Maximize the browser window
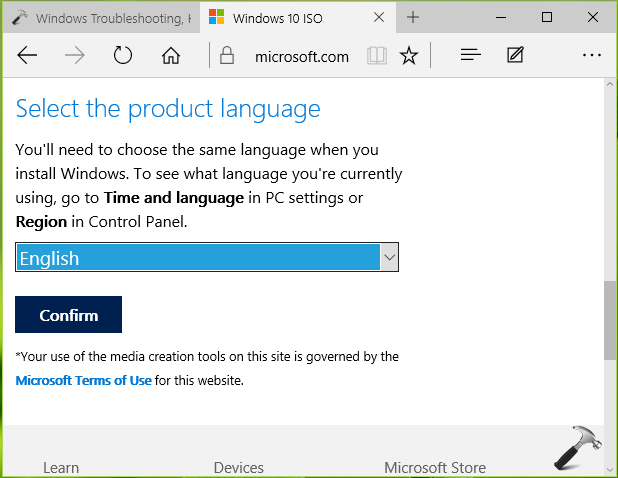618x478 pixels. tap(547, 17)
